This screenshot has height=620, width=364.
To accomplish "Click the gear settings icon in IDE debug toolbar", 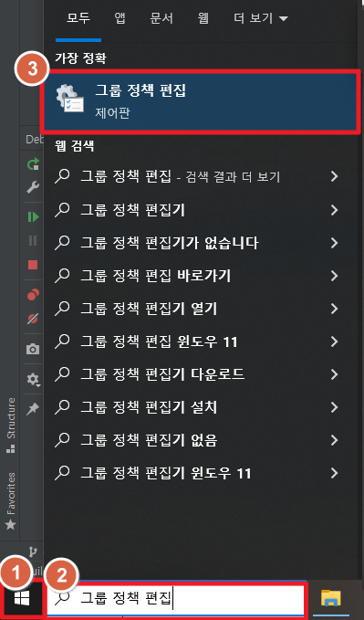I will click(33, 379).
